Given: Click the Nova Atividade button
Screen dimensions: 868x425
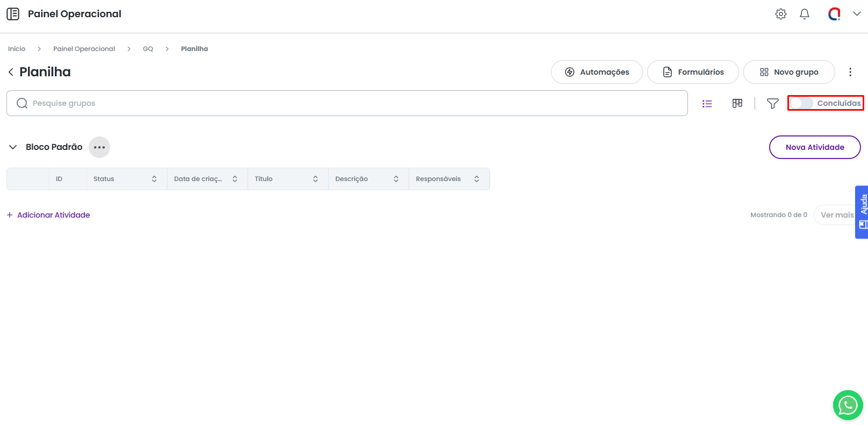Looking at the screenshot, I should 814,147.
